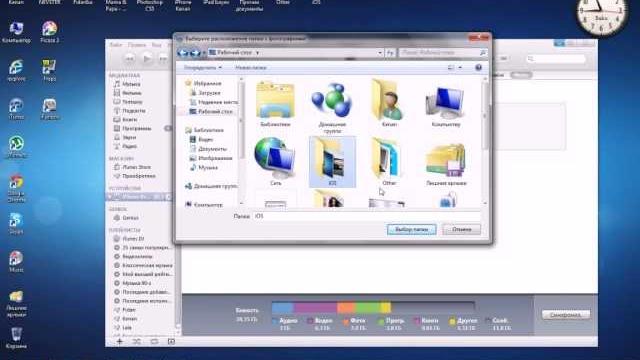Open the view options dropdown arrow
The image size is (640, 360).
pos(460,68)
